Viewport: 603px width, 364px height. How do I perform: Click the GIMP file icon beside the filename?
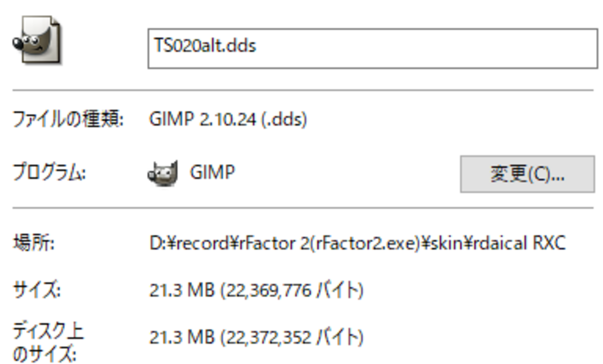coord(36,41)
